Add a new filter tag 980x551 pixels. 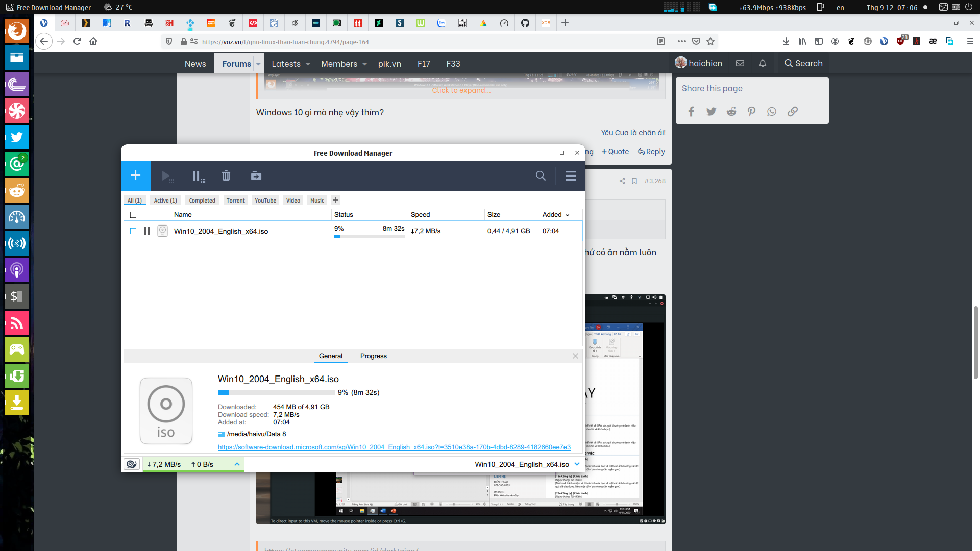pos(336,200)
